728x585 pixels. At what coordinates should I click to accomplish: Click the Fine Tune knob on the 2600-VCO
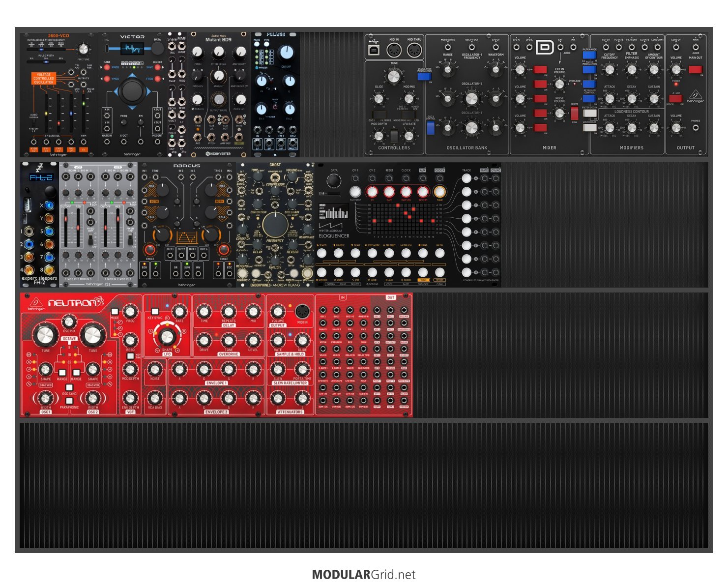coord(84,49)
